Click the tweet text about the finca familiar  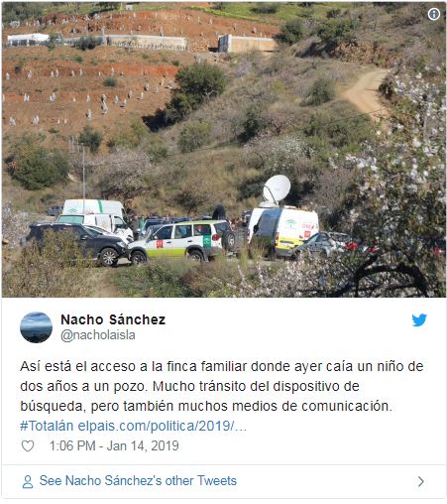[x=222, y=386]
